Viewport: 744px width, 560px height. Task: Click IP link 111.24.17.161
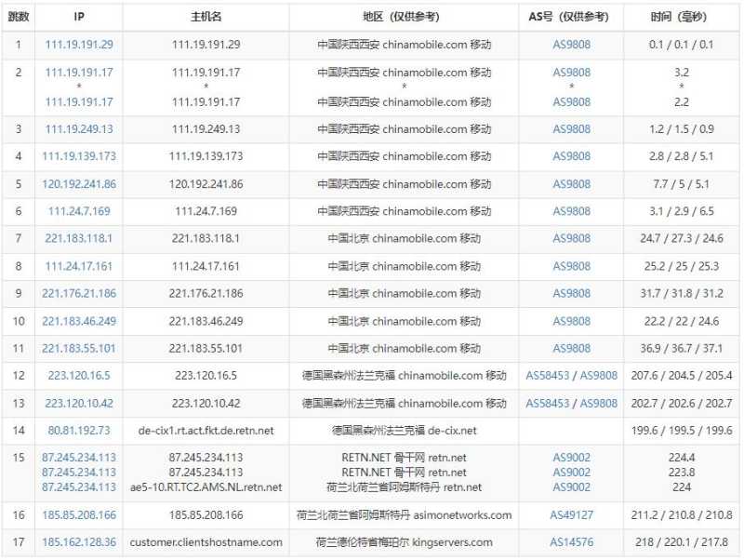click(79, 266)
